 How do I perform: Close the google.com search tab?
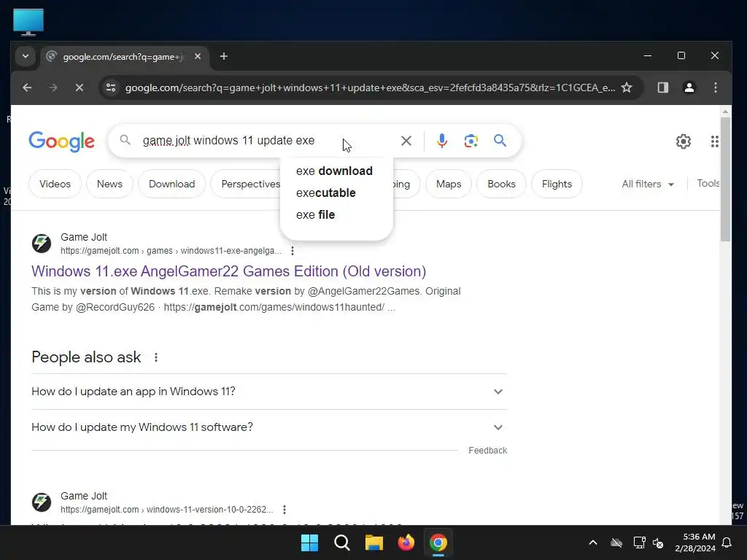tap(198, 56)
